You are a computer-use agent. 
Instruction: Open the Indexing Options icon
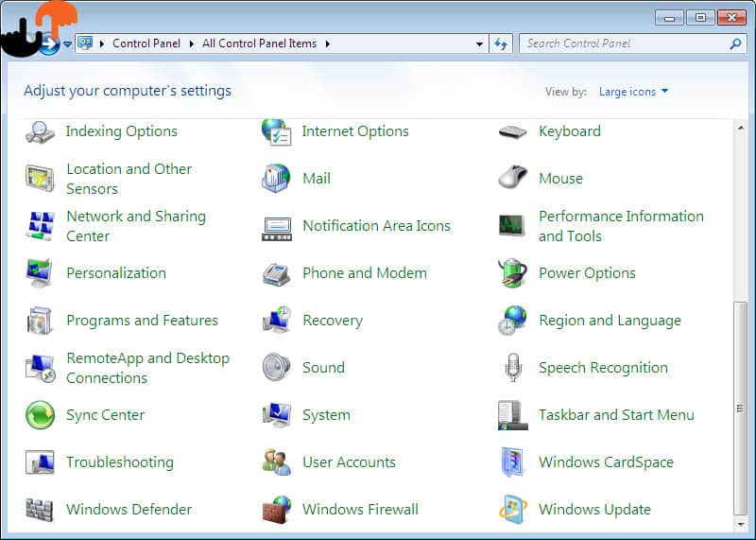point(40,131)
